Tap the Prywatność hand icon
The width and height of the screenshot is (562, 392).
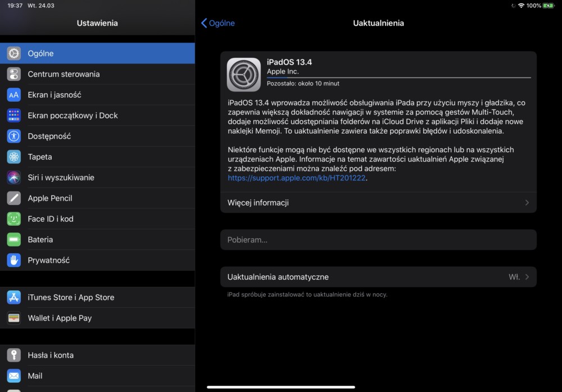click(13, 260)
